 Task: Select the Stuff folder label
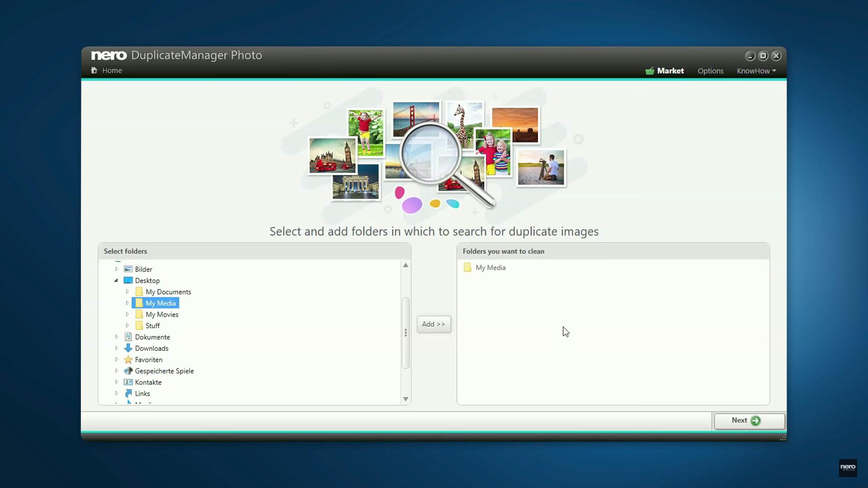point(153,326)
